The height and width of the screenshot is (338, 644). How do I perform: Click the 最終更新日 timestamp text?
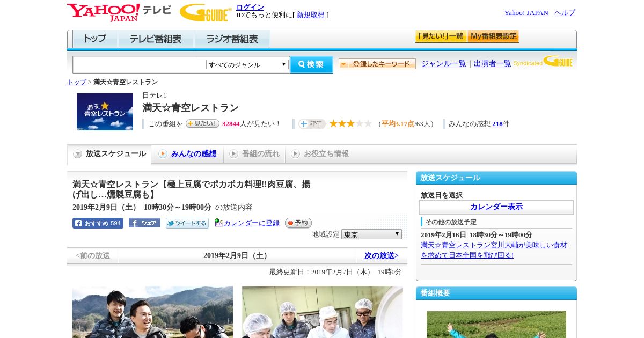(x=335, y=272)
